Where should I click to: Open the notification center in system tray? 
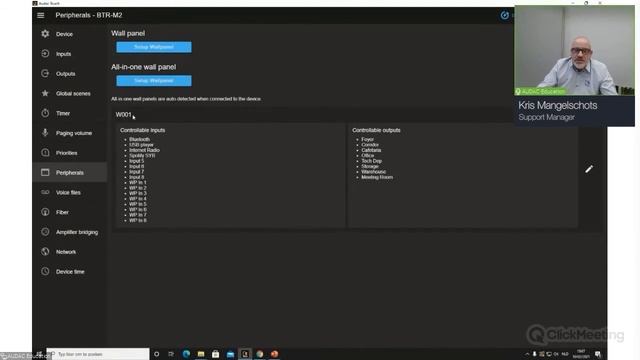coord(598,354)
